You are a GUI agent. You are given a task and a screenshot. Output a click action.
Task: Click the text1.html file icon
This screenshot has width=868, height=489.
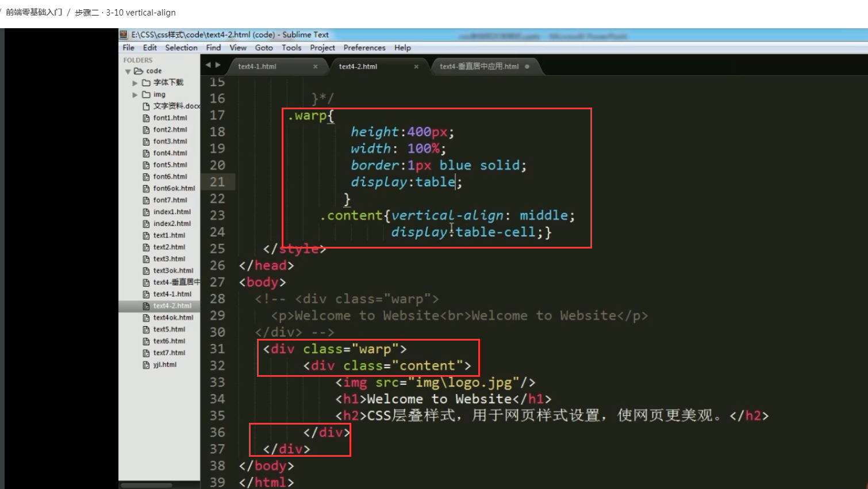pyautogui.click(x=146, y=235)
